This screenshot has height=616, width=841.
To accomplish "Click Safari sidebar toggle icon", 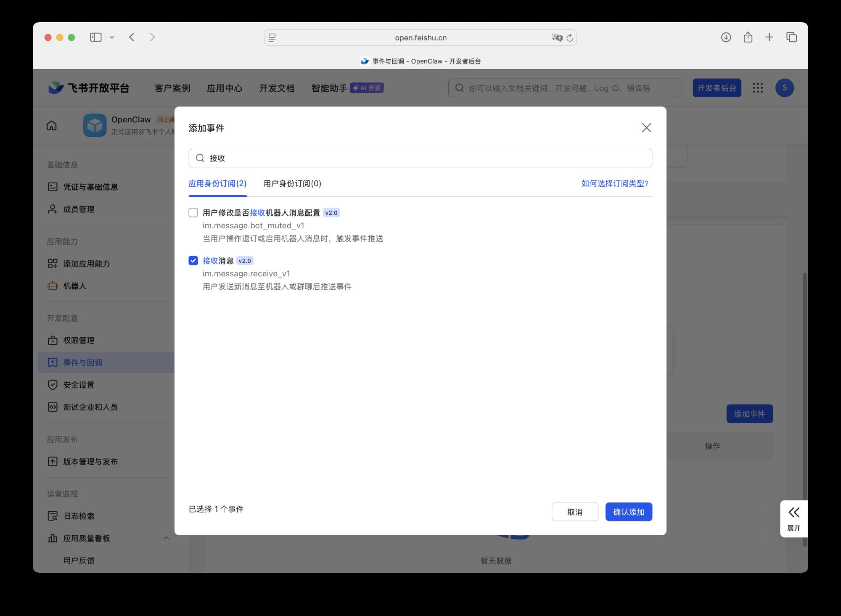I will click(96, 37).
